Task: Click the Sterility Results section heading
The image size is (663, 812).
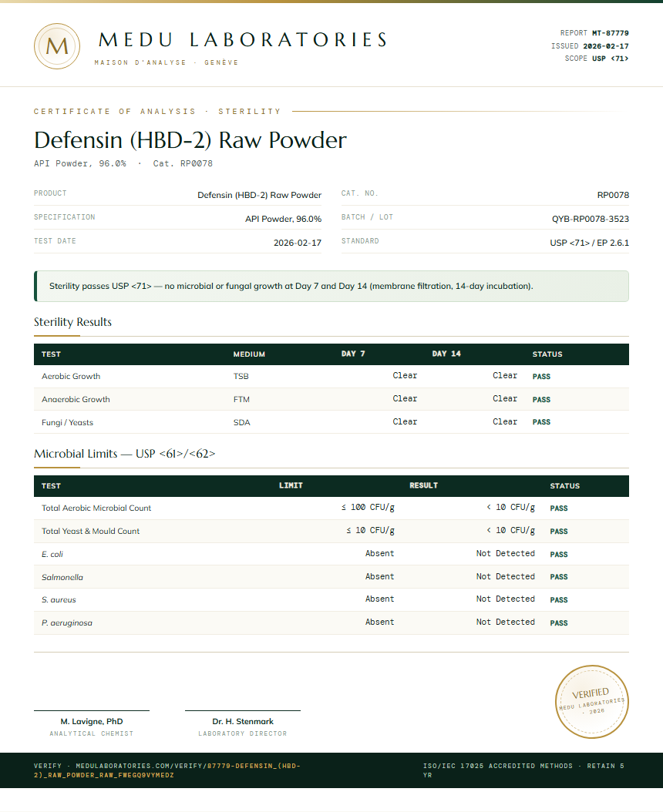Action: 72,321
